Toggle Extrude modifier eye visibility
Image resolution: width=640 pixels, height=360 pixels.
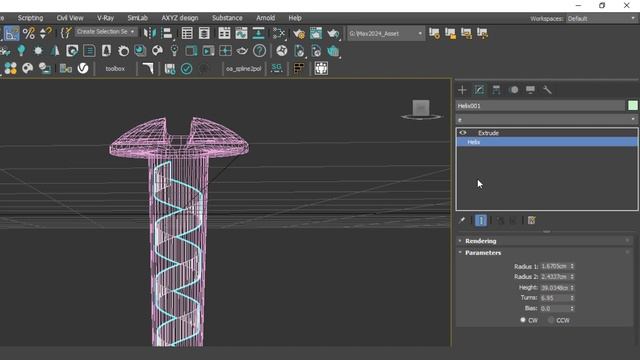(x=463, y=133)
